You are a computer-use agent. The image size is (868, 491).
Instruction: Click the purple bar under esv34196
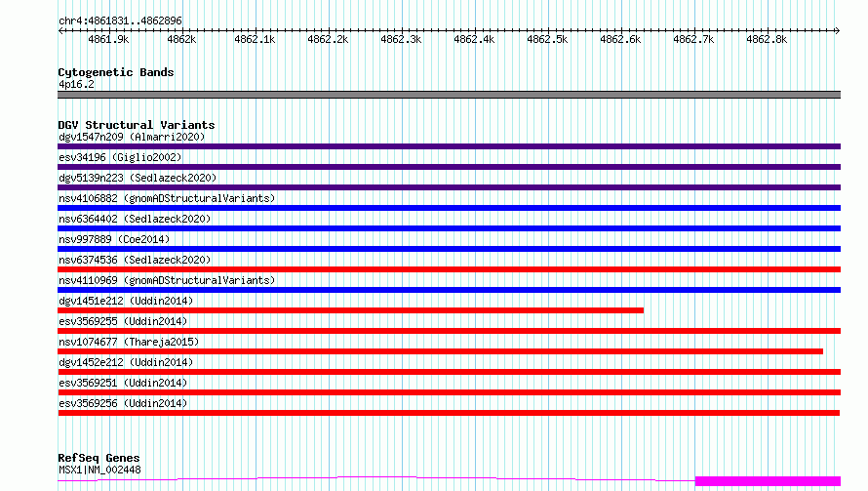pos(449,167)
